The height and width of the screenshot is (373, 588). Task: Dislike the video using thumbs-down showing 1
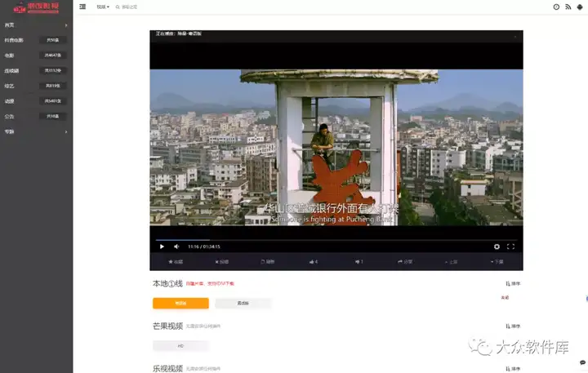tap(359, 262)
